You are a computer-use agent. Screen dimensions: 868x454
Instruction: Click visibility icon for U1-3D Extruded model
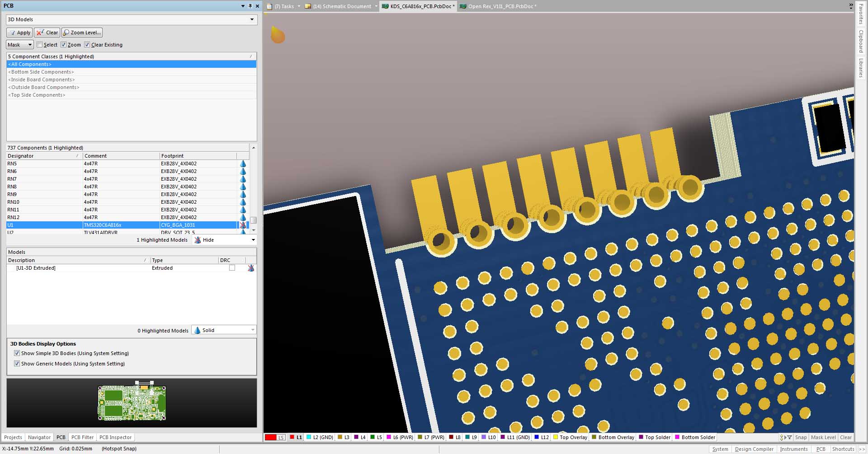click(x=251, y=268)
